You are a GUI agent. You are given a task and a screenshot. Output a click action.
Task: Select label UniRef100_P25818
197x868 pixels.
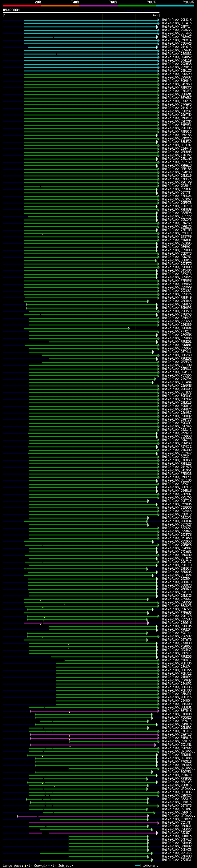177,67
